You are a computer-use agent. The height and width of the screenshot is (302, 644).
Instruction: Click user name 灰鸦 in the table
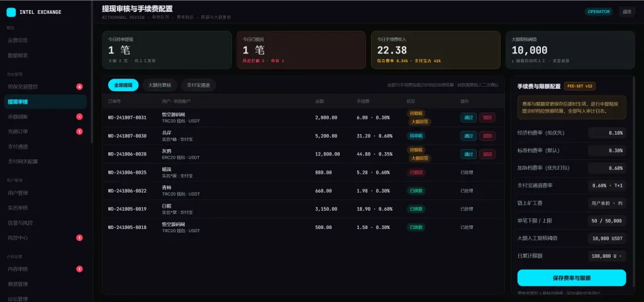[x=167, y=151]
